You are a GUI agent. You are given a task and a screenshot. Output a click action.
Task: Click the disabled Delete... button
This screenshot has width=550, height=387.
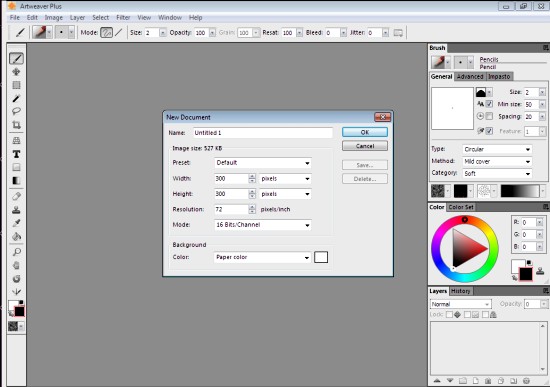coord(365,179)
